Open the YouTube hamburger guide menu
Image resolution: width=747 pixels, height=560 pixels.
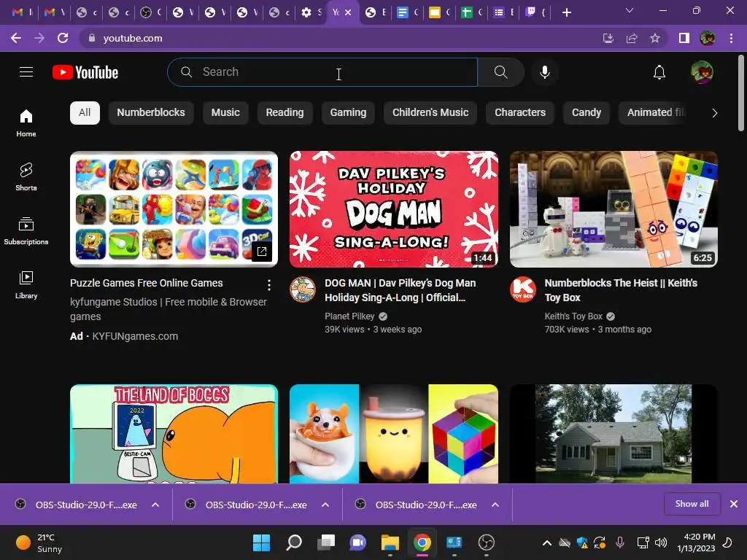[26, 72]
